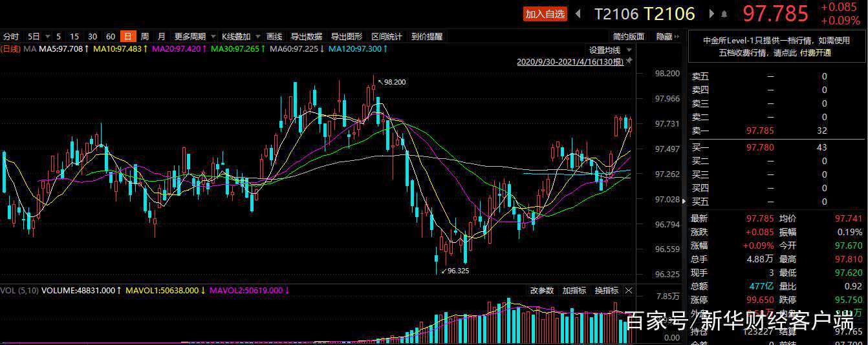868x345 pixels.
Task: Click the pin icon beside date range
Action: point(629,61)
